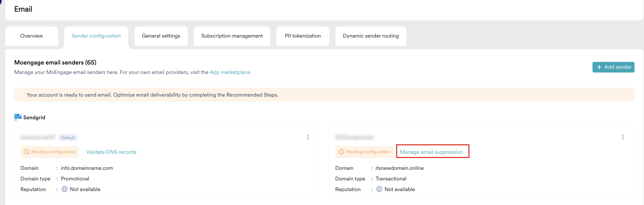Image resolution: width=644 pixels, height=205 pixels.
Task: Switch to the General settings tab
Action: 161,36
